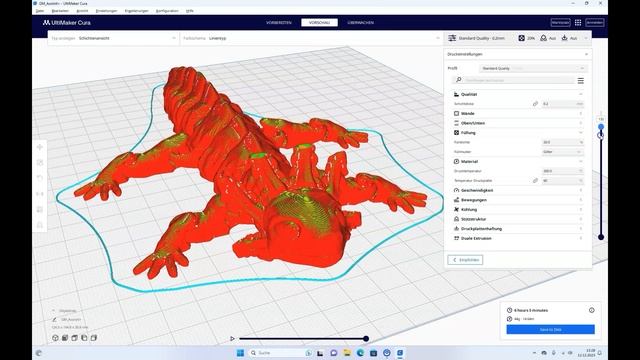Click the Fülldichte value field
640x360 pixels.
[x=562, y=142]
